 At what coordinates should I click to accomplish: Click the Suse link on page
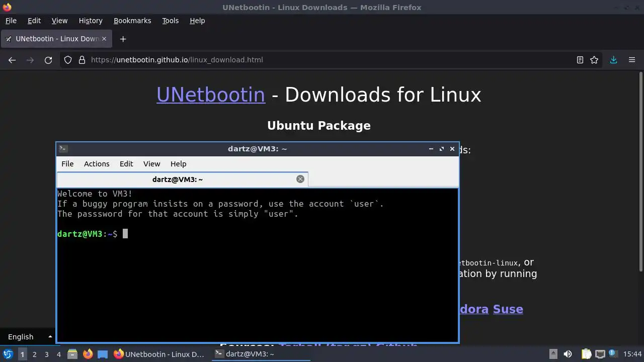[508, 309]
